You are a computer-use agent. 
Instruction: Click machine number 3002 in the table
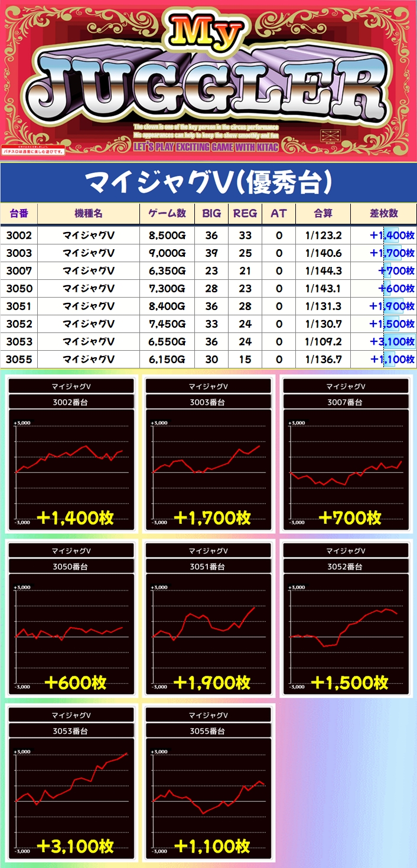[x=19, y=236]
